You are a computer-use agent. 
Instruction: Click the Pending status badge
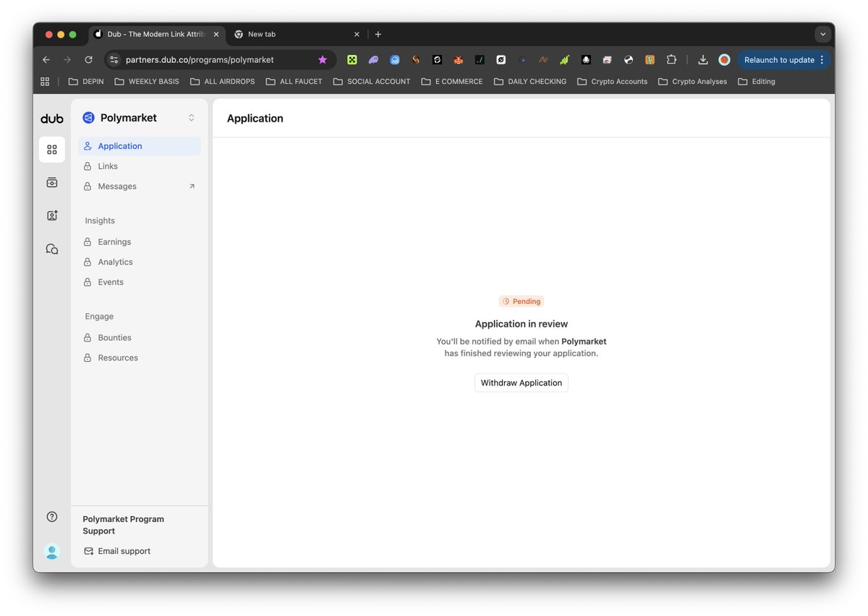pos(522,301)
